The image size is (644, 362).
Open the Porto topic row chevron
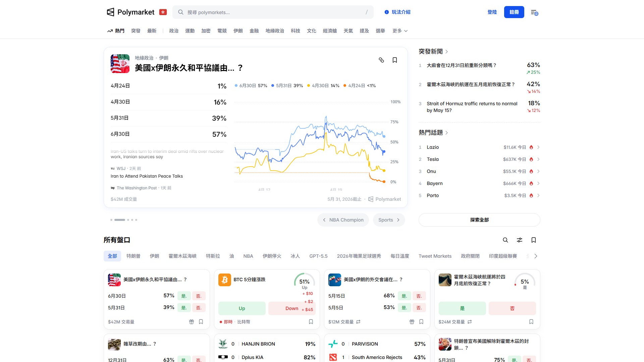pos(538,195)
